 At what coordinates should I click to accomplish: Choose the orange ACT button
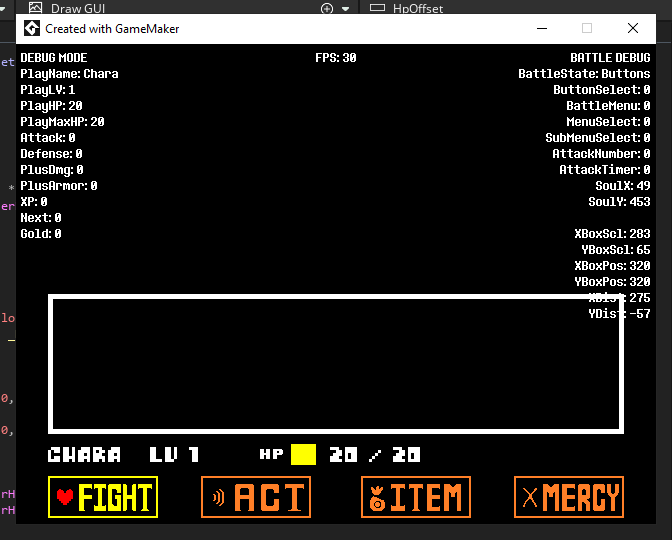[256, 497]
